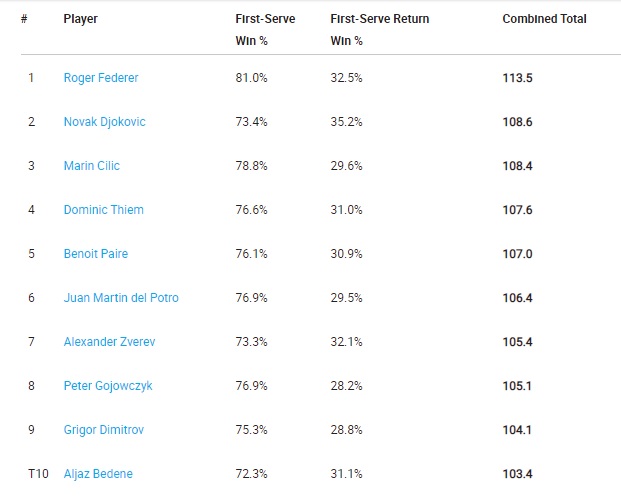This screenshot has height=501, width=621.
Task: Select Djokovic's 35.2% return win cell
Action: point(347,122)
